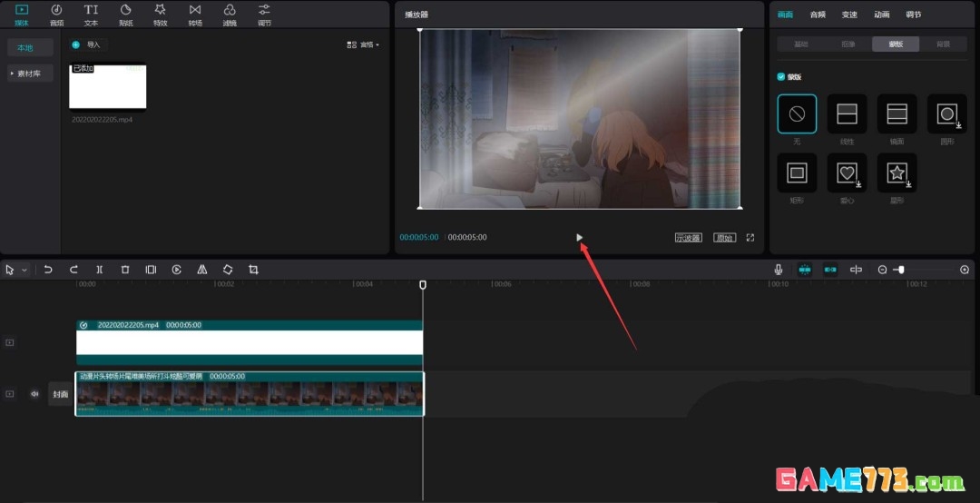
Task: Open the 文本 (Text) tool
Action: tap(92, 15)
